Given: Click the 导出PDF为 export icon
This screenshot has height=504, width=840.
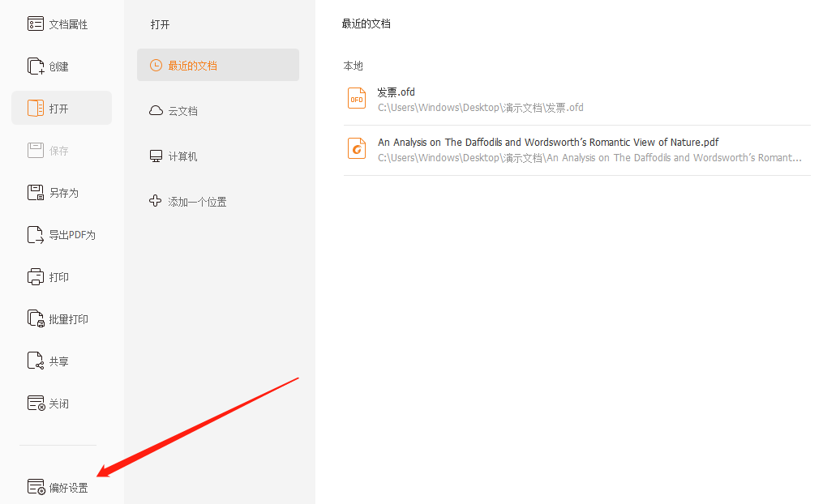Looking at the screenshot, I should [x=36, y=235].
